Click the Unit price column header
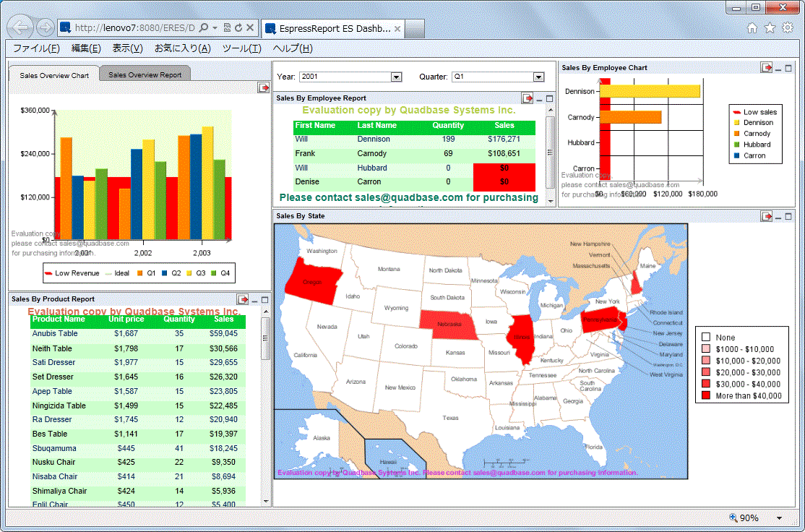 click(126, 319)
